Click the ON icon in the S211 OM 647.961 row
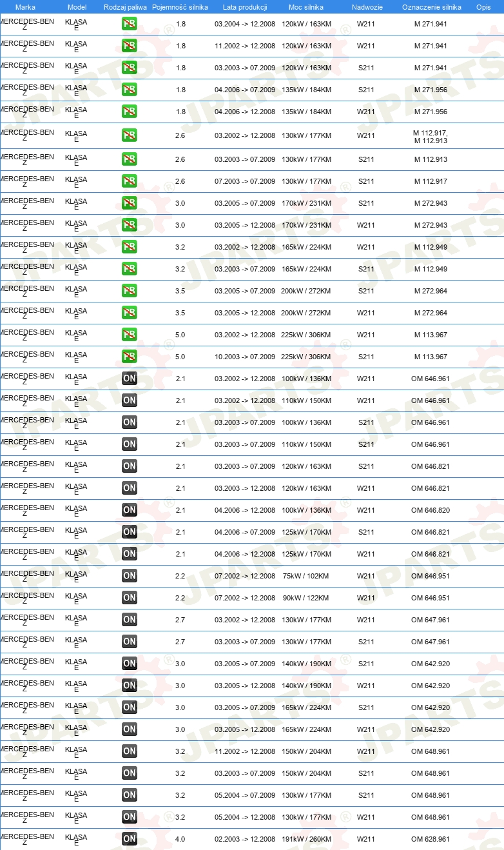504x850 pixels. (x=129, y=642)
